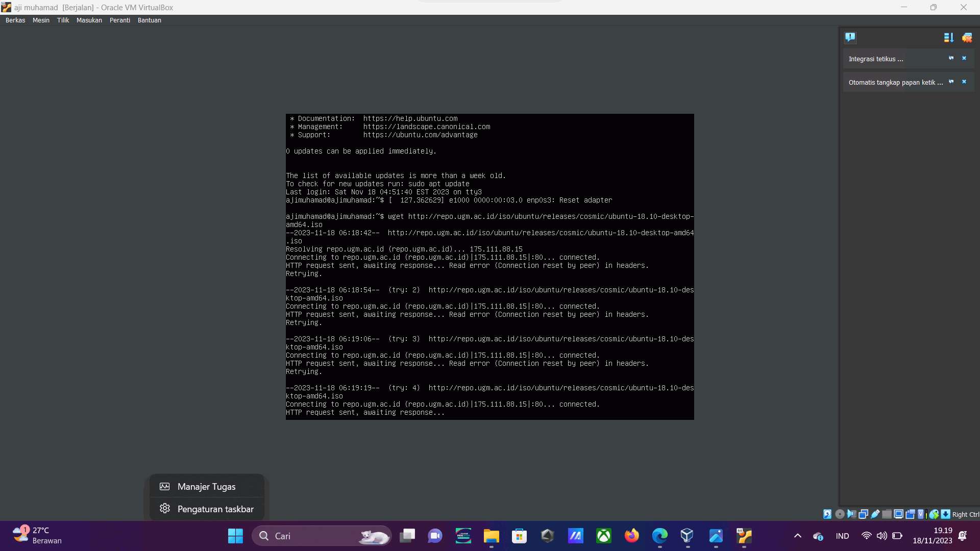Open the clock showing 19.19 18/11/2023
The image size is (980, 551).
(x=933, y=536)
